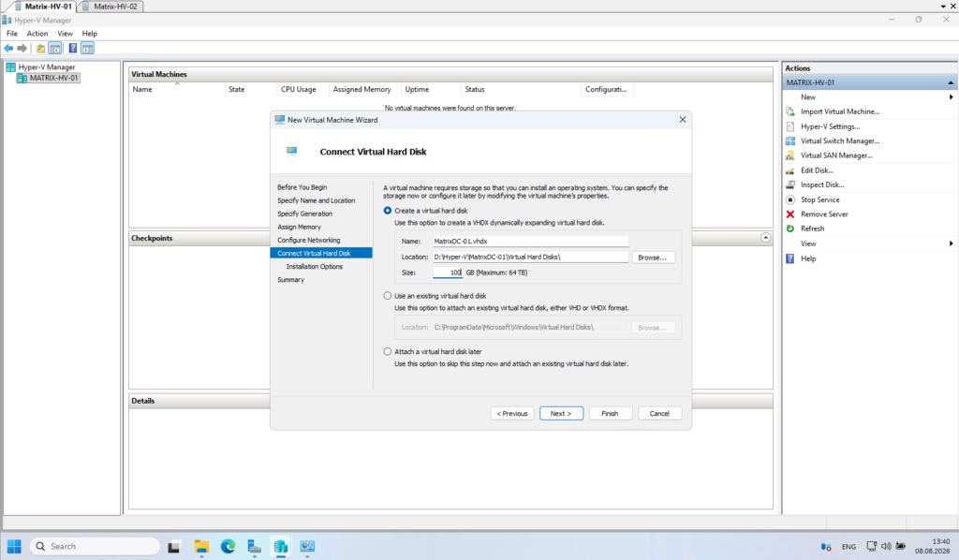Open File Explorer from the taskbar

tap(201, 547)
